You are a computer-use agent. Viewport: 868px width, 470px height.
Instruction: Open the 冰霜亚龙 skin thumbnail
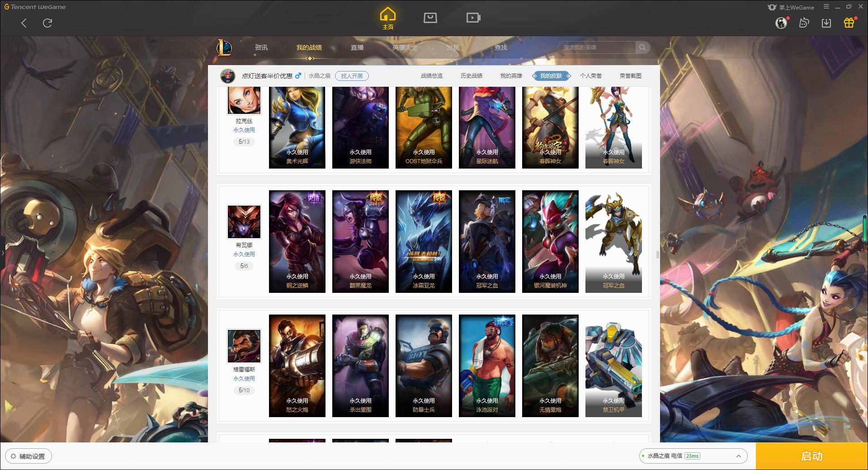click(424, 241)
